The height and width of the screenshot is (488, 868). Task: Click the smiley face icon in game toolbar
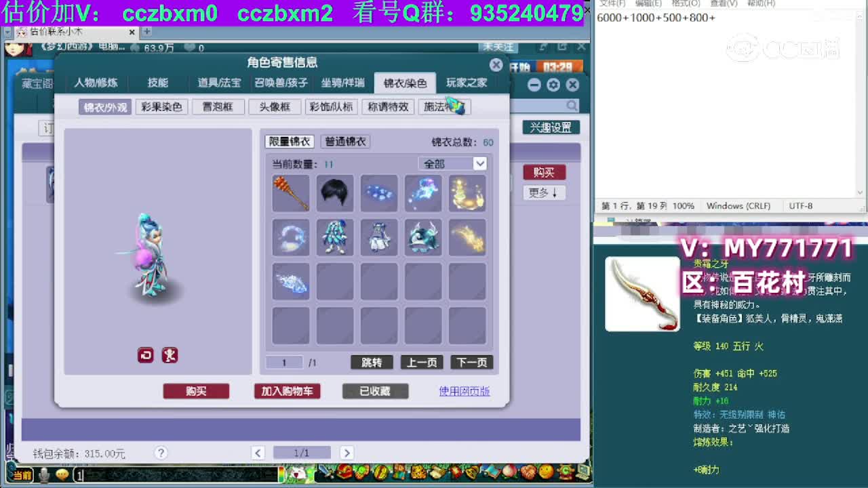point(546,472)
